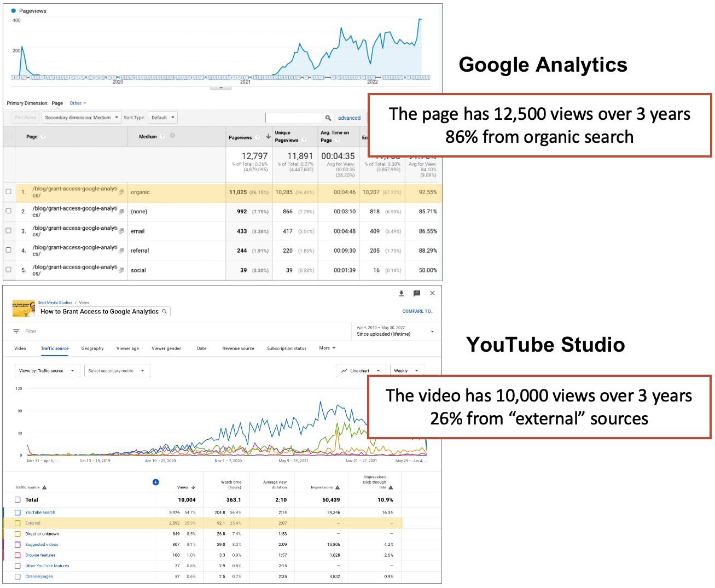Open the Secondary dimension: Medium dropdown
Screen dimensions: 715x588
click(x=82, y=118)
